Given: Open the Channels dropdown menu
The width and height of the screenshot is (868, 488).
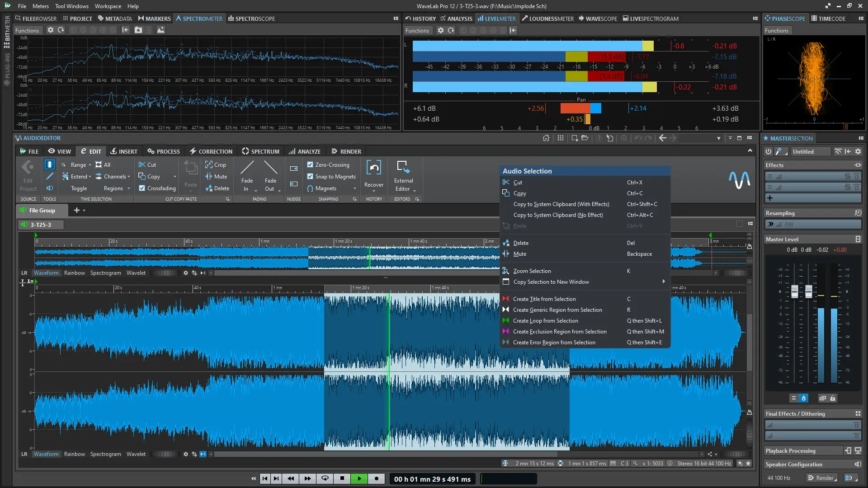Looking at the screenshot, I should coord(129,177).
